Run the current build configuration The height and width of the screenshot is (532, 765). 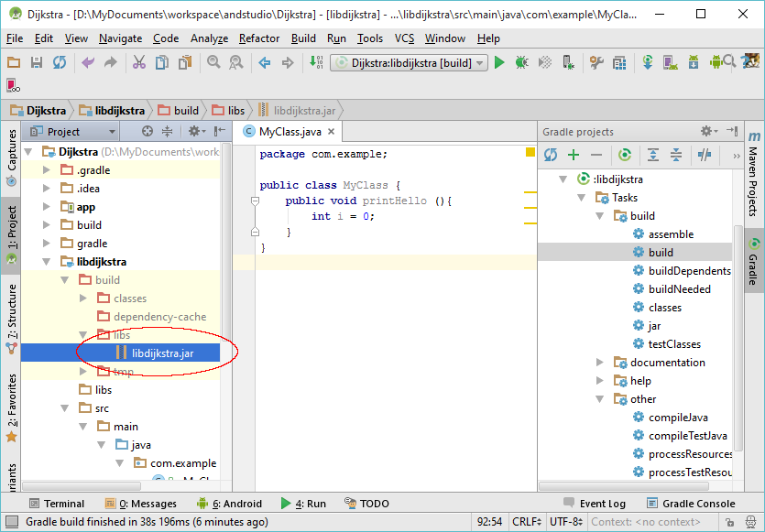click(499, 64)
